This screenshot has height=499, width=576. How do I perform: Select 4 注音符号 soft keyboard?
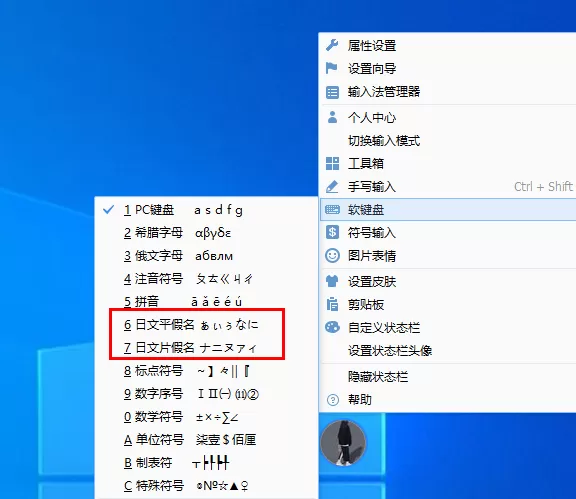coord(206,279)
